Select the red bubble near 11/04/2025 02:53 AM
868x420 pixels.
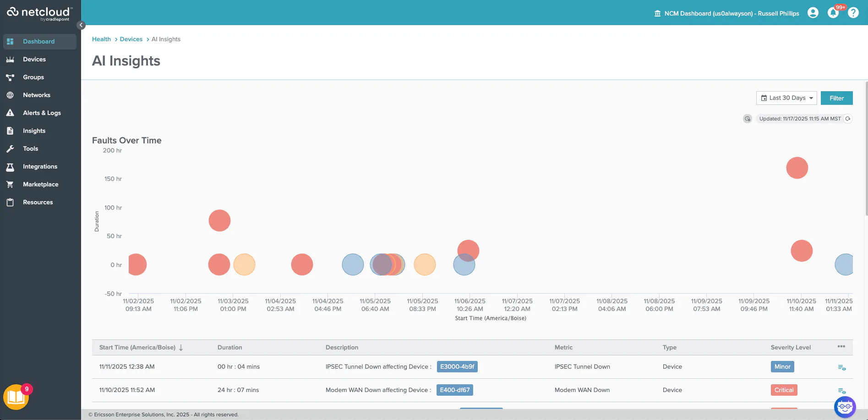click(x=302, y=264)
